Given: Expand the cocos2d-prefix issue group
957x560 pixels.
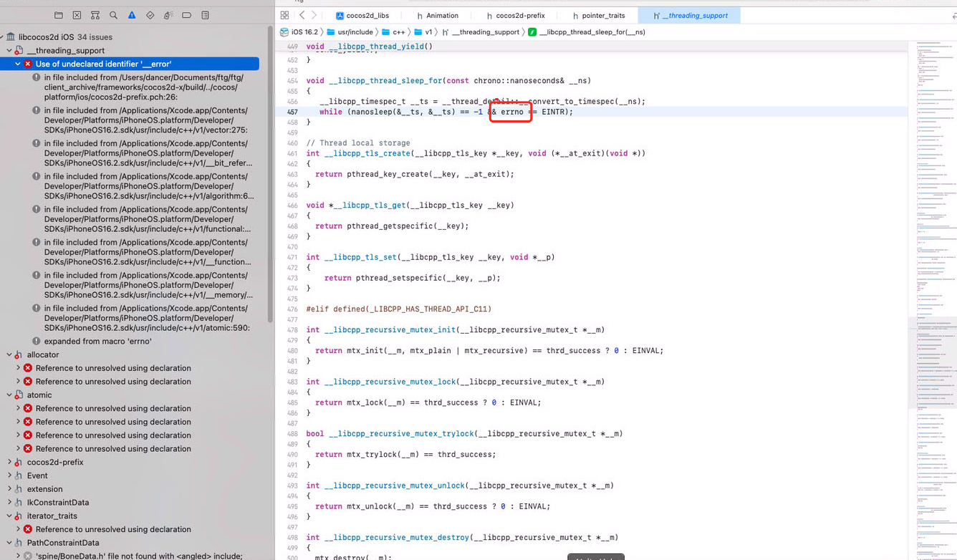Looking at the screenshot, I should 9,463.
